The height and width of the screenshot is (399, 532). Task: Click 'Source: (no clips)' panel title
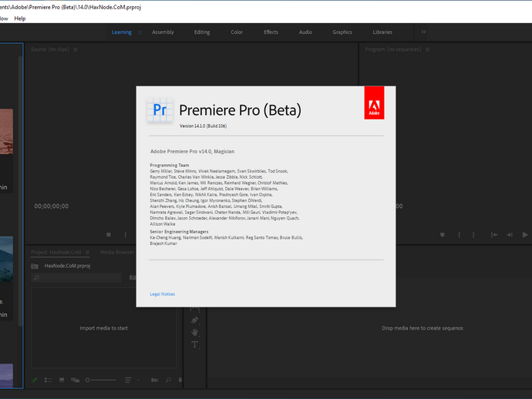[x=50, y=49]
